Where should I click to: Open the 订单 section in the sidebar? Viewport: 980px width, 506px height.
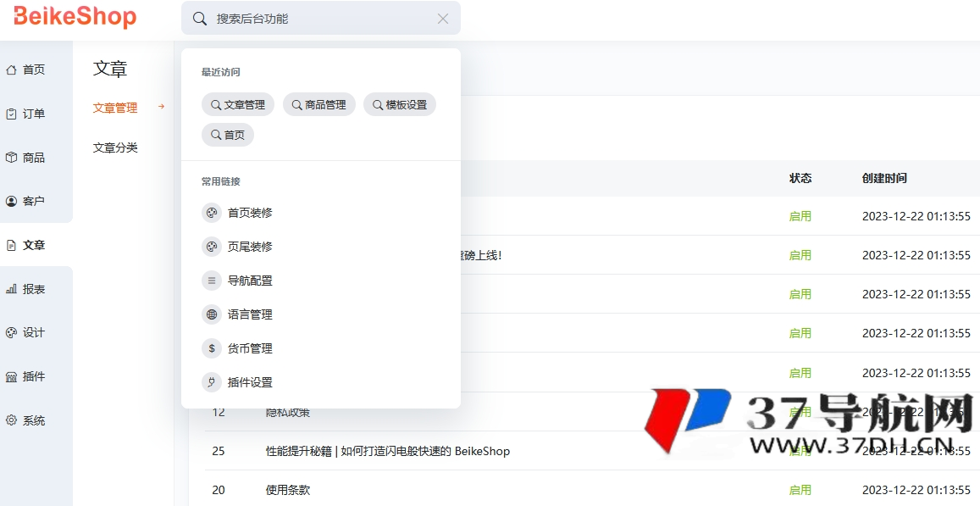26,113
